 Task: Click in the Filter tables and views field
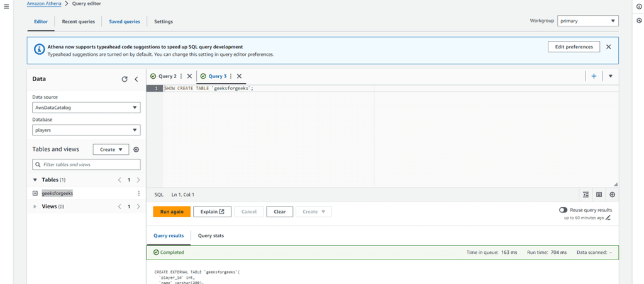tap(86, 164)
